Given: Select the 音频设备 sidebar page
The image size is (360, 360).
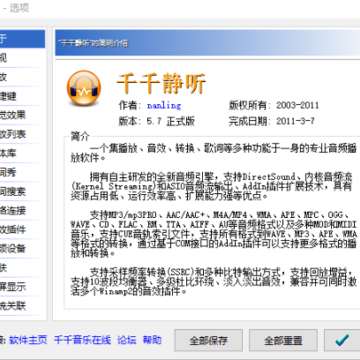Looking at the screenshot, I should coord(22,249).
